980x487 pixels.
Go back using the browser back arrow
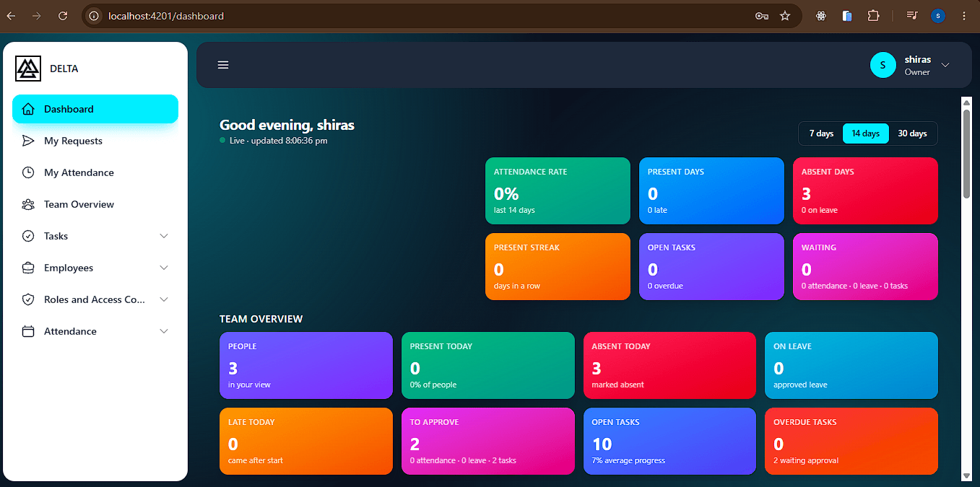(12, 16)
